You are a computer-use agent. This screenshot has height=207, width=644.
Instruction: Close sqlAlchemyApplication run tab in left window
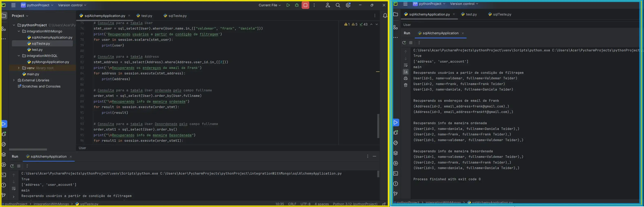coord(71,157)
